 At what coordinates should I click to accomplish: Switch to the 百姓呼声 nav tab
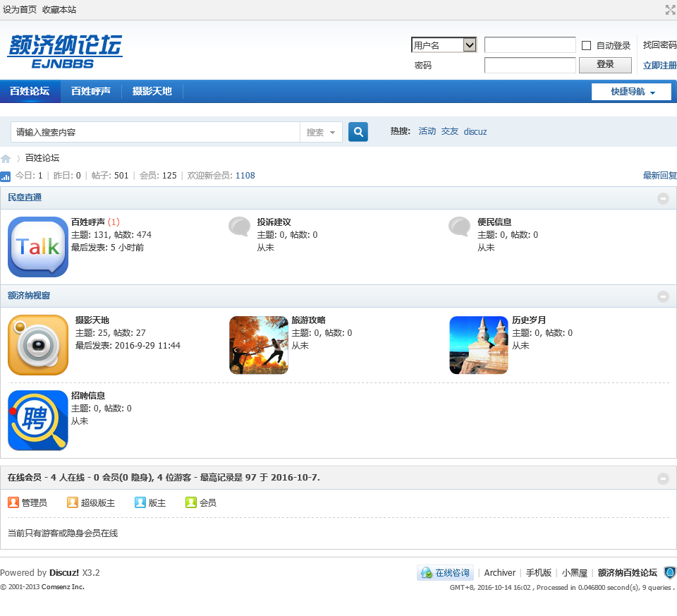[91, 91]
